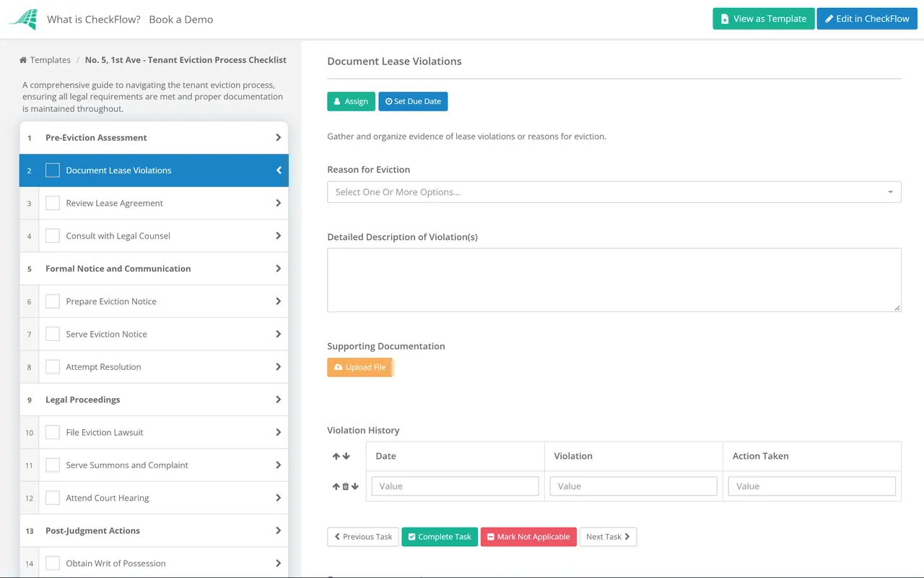Click the home icon beside Templates breadcrumb

23,60
